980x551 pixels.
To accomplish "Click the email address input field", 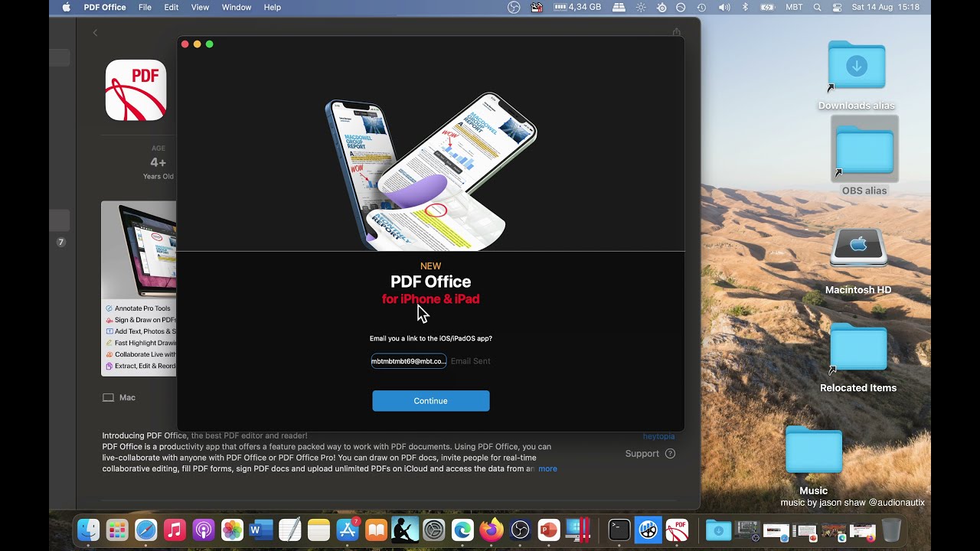I will pyautogui.click(x=409, y=361).
